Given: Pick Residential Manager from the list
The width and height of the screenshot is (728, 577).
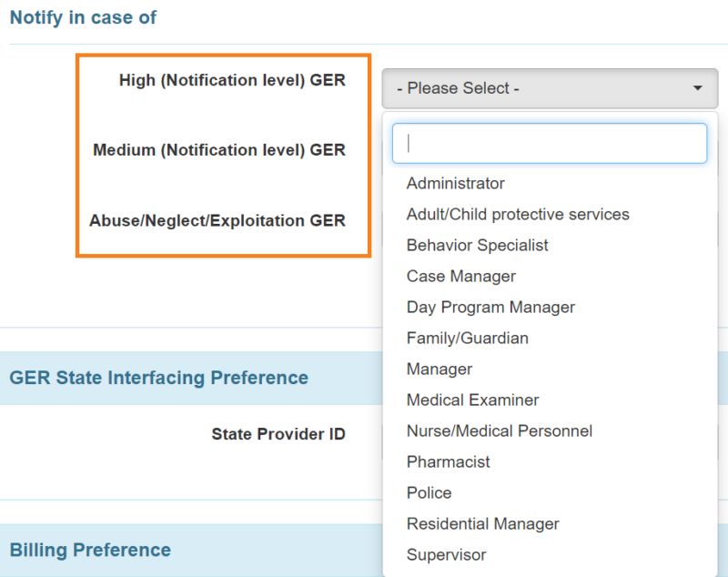Looking at the screenshot, I should coord(482,523).
